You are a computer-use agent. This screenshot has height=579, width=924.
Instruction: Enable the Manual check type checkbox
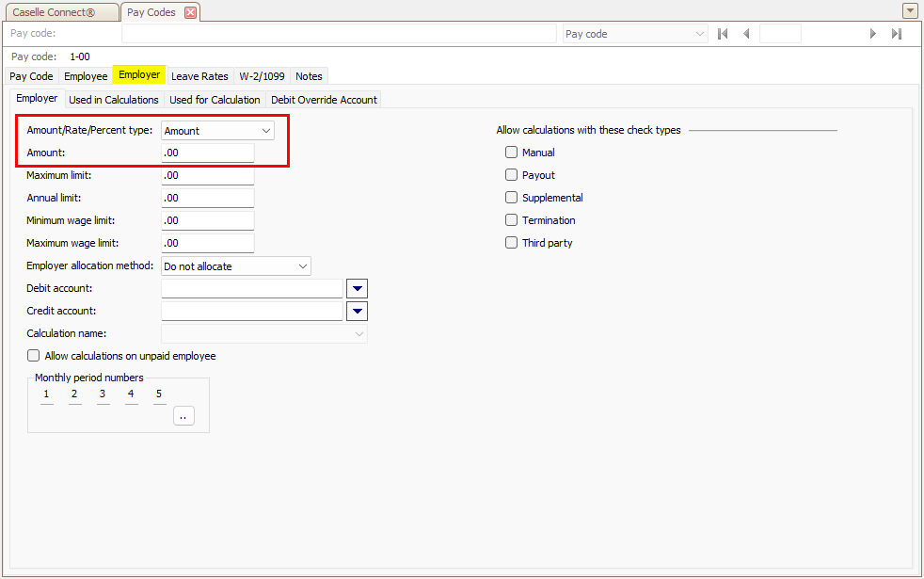tap(512, 153)
